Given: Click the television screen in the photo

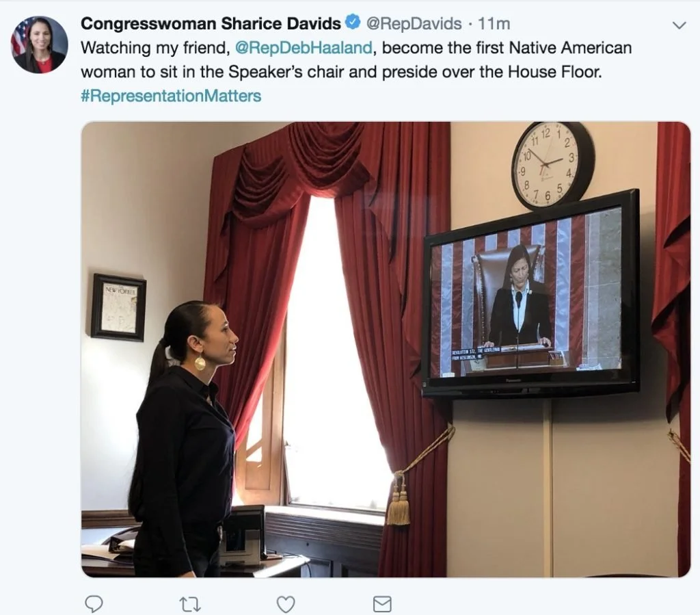Looking at the screenshot, I should tap(531, 295).
